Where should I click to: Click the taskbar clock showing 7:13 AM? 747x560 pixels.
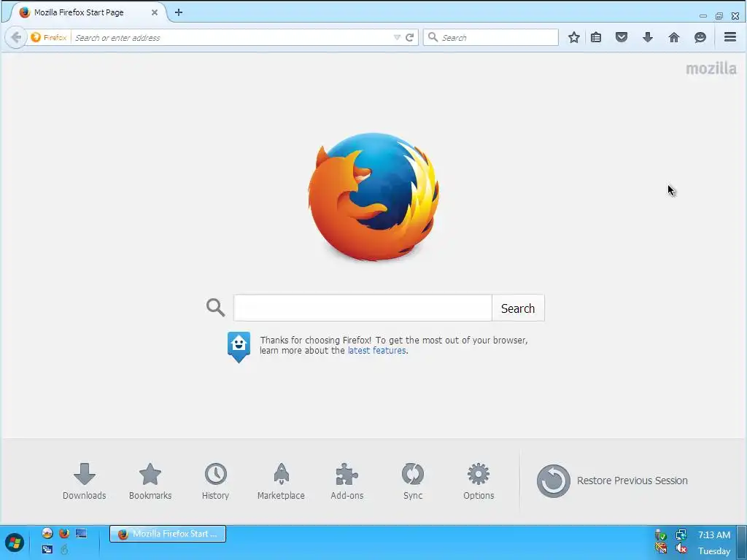coord(714,534)
